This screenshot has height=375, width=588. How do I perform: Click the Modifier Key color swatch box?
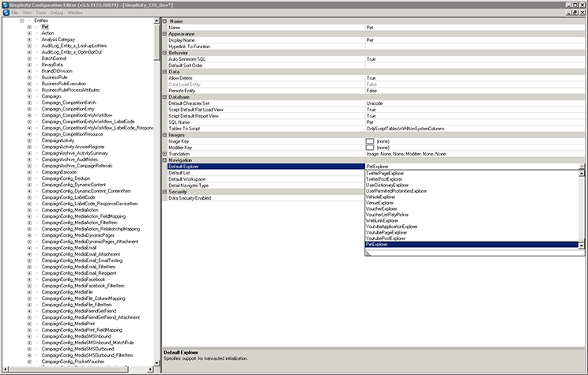[370, 148]
